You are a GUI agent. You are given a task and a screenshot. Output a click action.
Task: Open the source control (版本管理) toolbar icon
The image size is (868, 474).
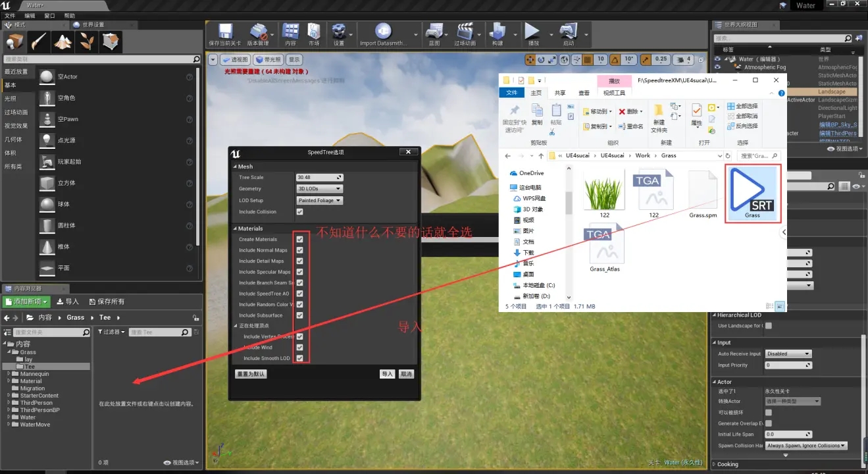click(x=259, y=34)
